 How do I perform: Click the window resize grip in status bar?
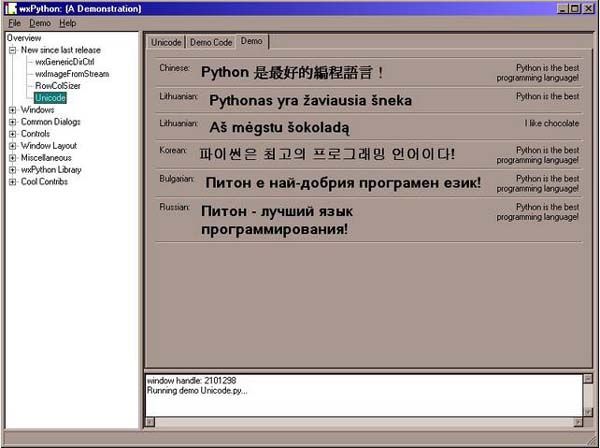point(593,441)
